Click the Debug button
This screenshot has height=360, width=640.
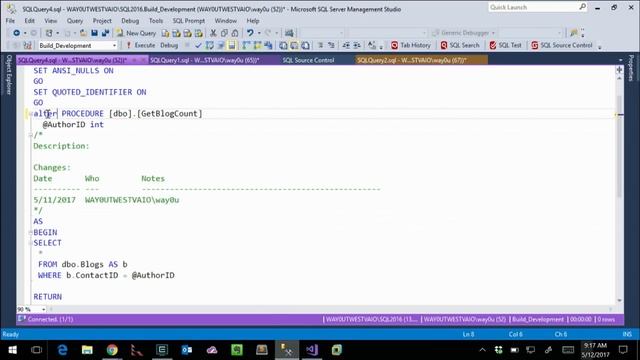pyautogui.click(x=169, y=45)
